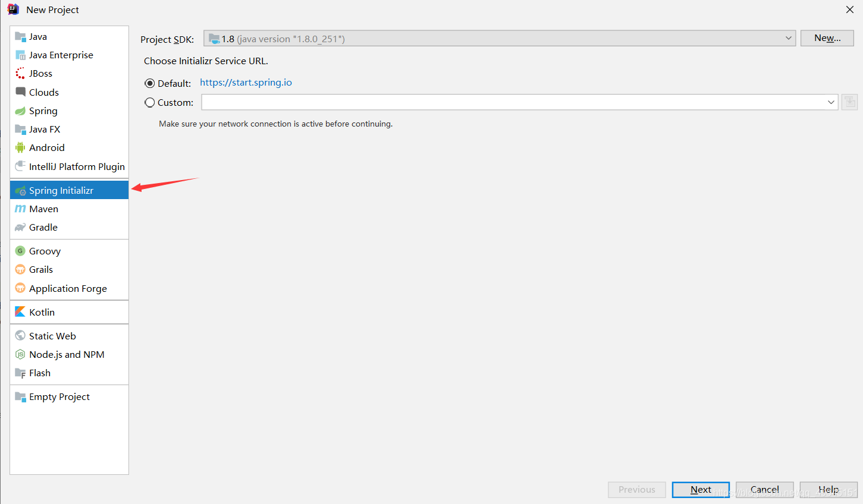The image size is (863, 504).
Task: Pick the red JBoss icon
Action: click(20, 74)
